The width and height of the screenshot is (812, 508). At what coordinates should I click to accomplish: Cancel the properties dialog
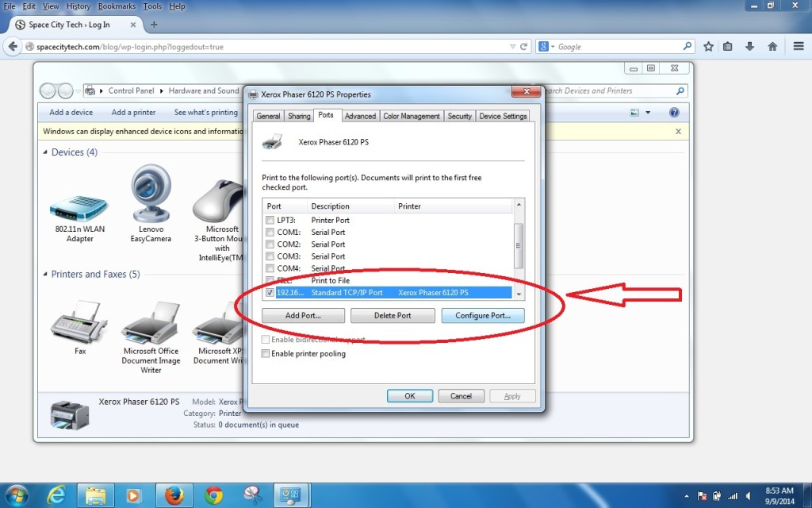(x=461, y=396)
